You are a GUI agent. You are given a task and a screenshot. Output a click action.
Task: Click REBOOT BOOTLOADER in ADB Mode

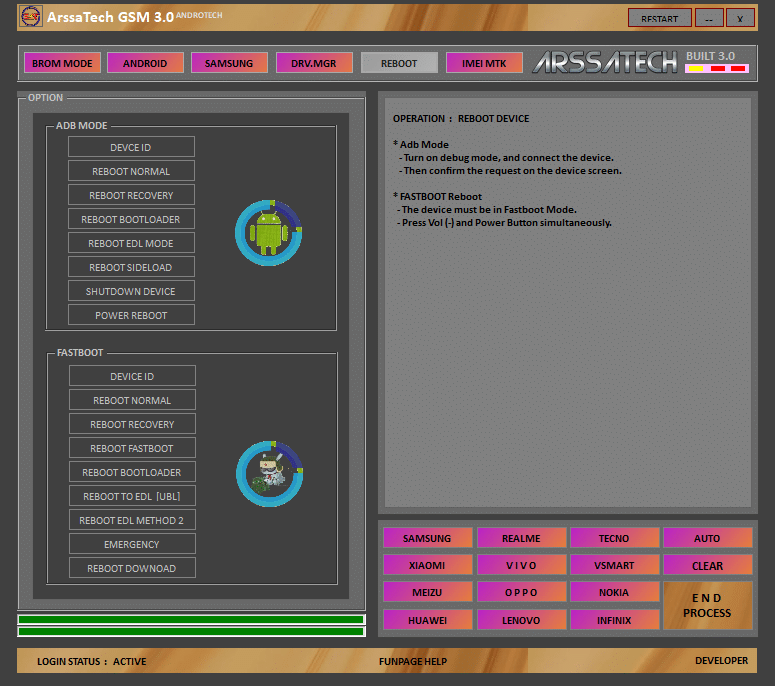131,219
